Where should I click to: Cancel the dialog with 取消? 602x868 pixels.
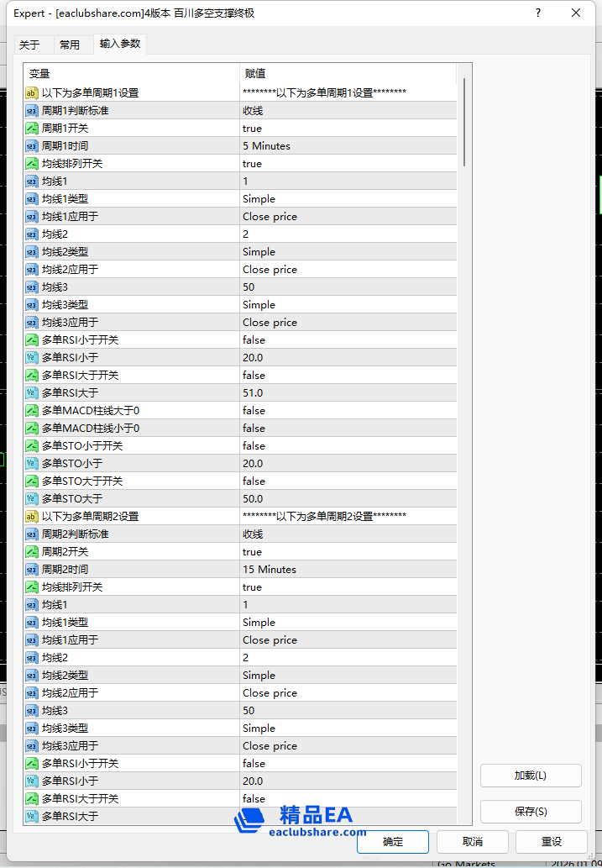click(x=473, y=841)
